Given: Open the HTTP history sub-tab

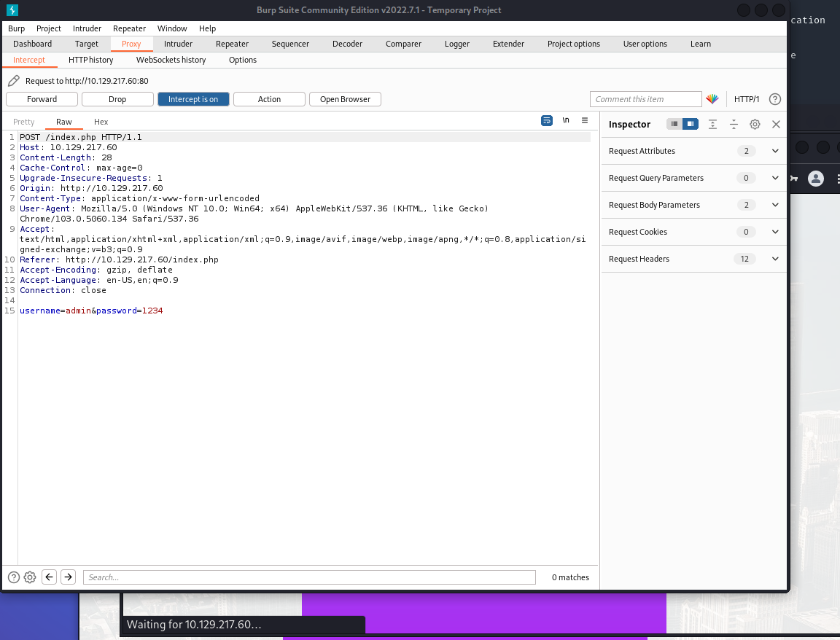Looking at the screenshot, I should 90,60.
